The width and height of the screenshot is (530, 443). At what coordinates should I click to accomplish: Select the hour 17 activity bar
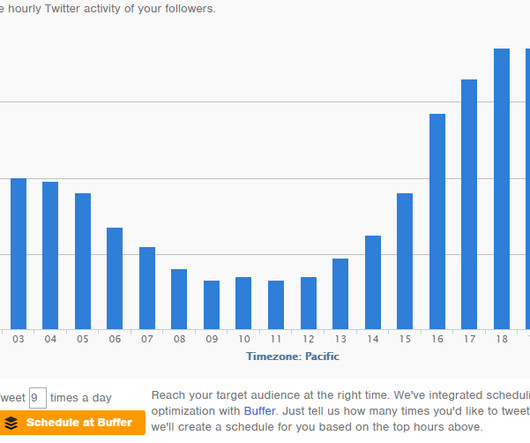click(x=469, y=204)
